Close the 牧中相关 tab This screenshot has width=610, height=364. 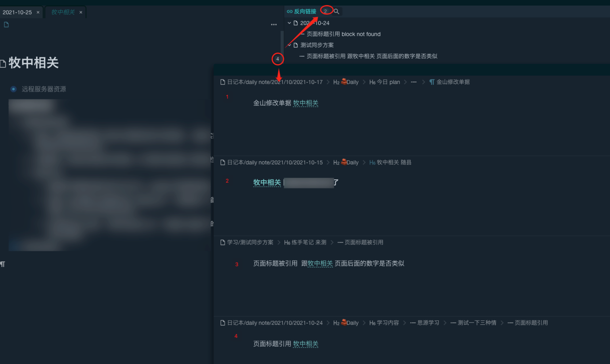click(x=81, y=12)
